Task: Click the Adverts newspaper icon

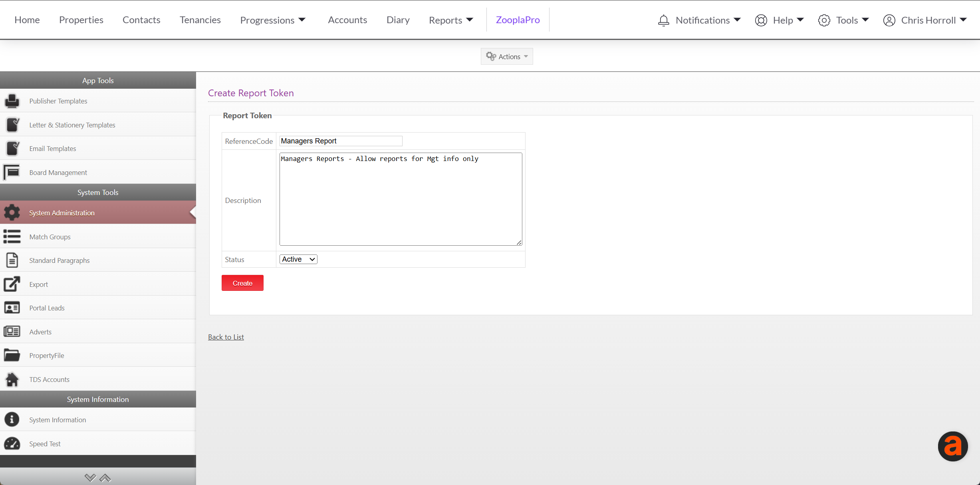Action: (x=12, y=332)
